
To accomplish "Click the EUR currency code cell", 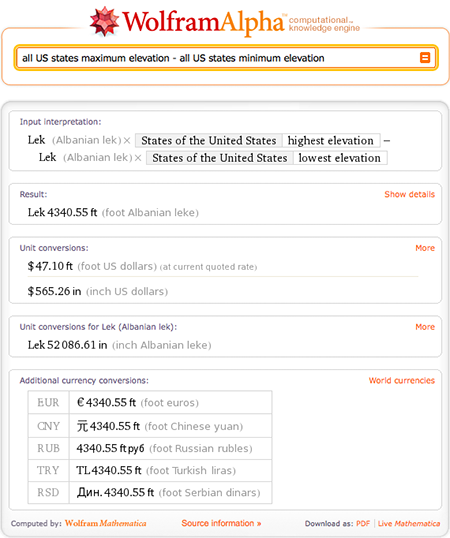I will pyautogui.click(x=48, y=402).
